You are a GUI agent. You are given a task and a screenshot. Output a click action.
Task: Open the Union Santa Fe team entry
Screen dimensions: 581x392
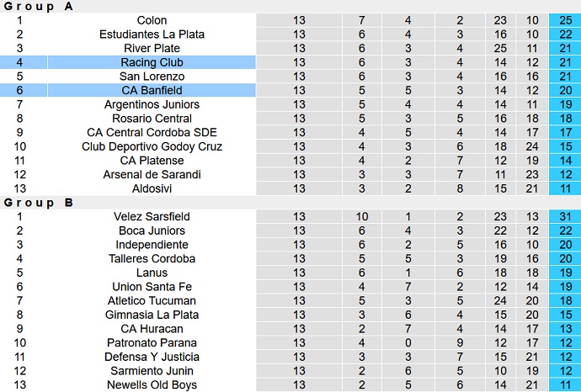pos(152,287)
